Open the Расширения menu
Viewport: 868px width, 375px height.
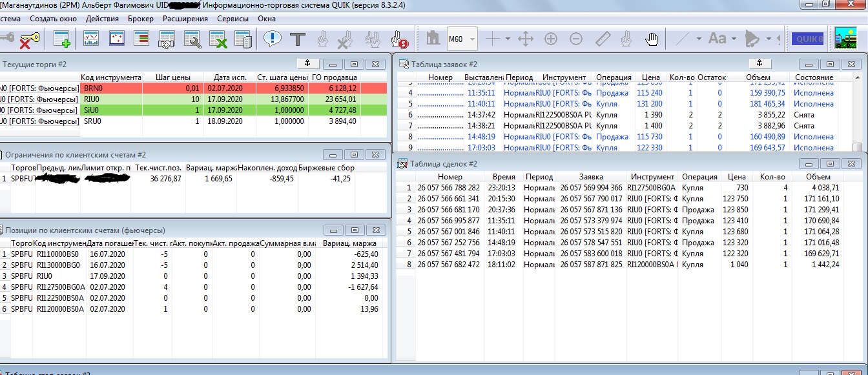tap(185, 19)
